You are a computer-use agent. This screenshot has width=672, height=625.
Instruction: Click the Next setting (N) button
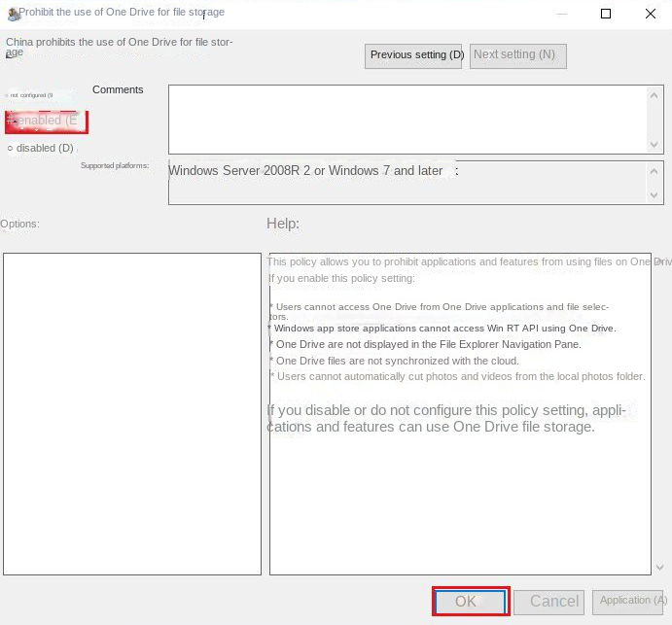click(x=517, y=55)
